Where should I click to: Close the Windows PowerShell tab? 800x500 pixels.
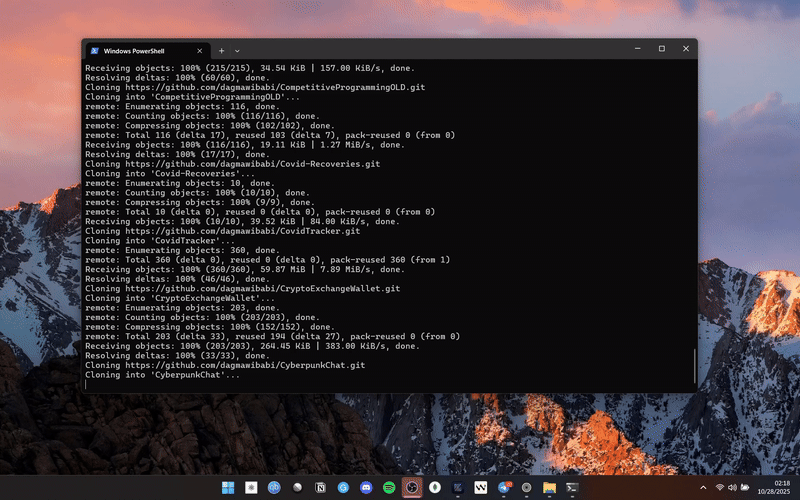click(x=199, y=50)
